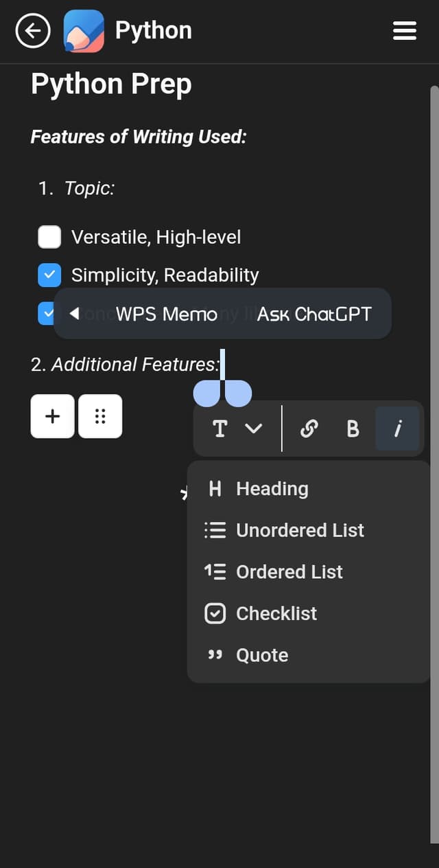Tap Ask ChatGPT in the popup
The image size is (439, 868).
click(314, 314)
